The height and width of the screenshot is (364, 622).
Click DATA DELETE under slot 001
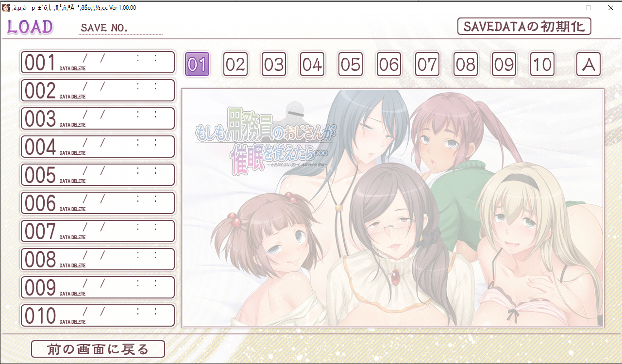(x=72, y=68)
